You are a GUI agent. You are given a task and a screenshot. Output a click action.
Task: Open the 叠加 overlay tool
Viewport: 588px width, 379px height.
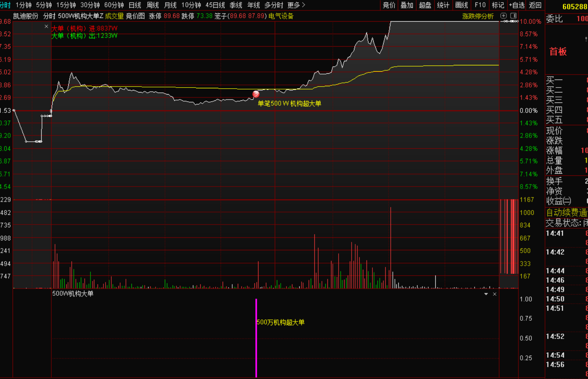point(407,5)
